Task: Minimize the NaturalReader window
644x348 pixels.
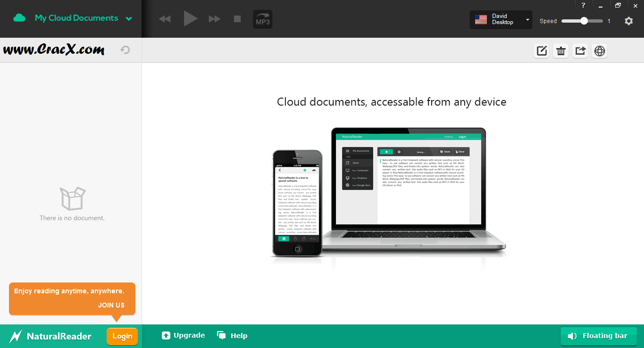Action: [x=601, y=5]
